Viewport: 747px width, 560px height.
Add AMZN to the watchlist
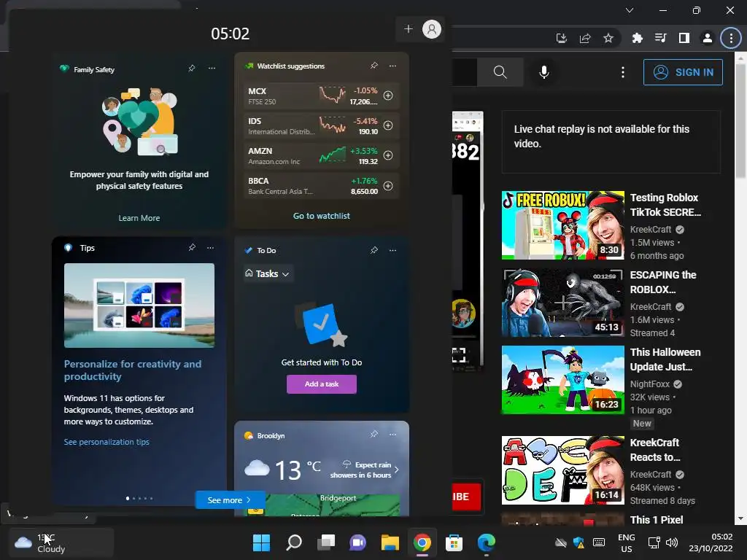(388, 156)
